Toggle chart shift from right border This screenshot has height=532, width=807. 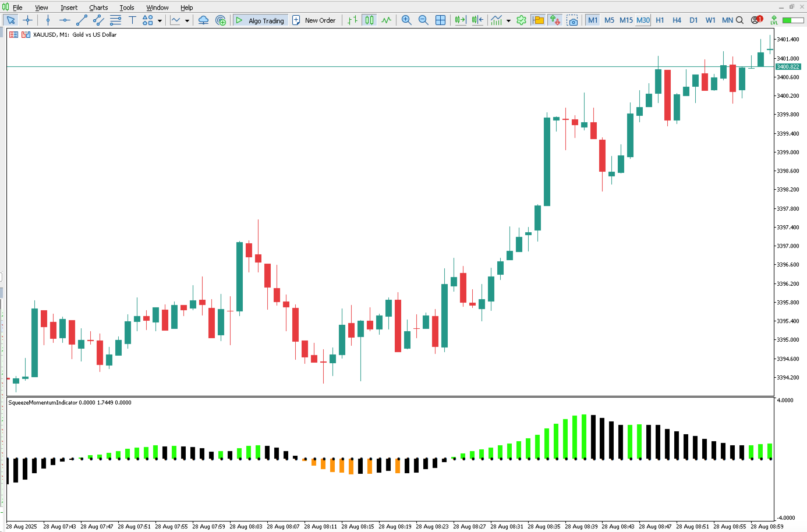(x=477, y=20)
